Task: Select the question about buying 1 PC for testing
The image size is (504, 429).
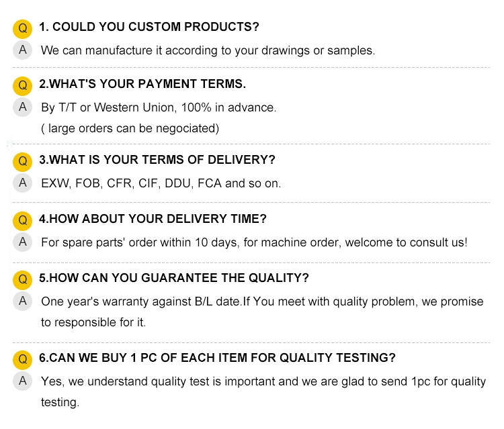Action: (217, 358)
